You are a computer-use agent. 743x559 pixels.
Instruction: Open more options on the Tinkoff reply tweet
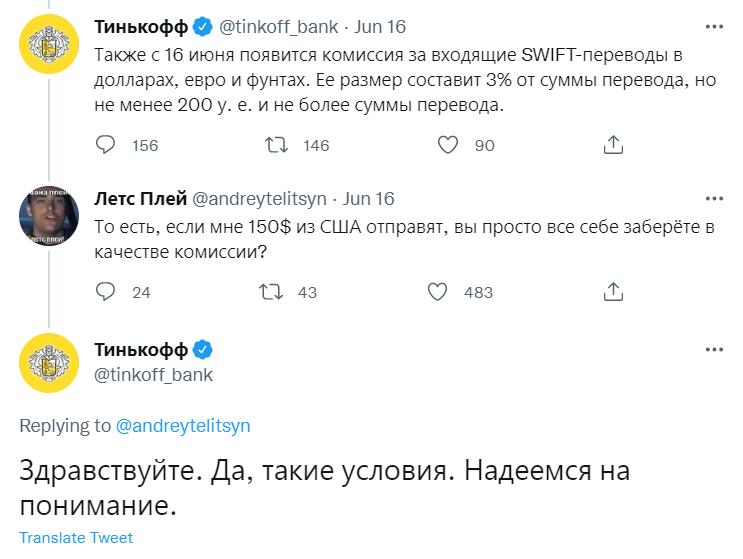(713, 350)
